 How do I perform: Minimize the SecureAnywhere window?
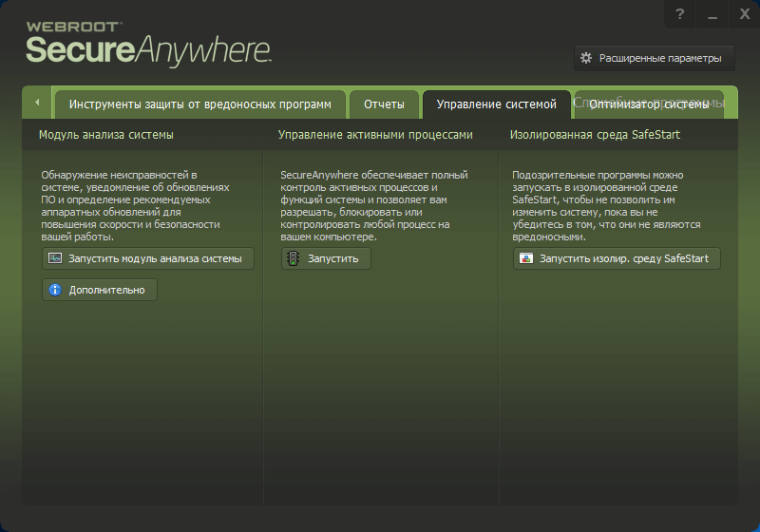[x=712, y=14]
